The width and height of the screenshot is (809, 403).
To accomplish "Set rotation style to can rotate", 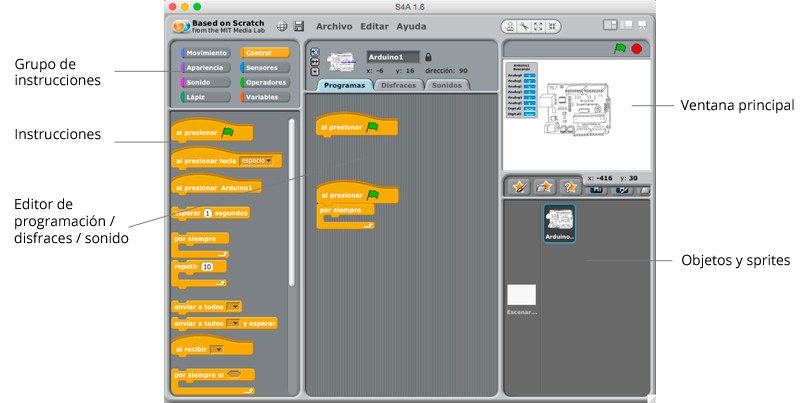I will (315, 52).
